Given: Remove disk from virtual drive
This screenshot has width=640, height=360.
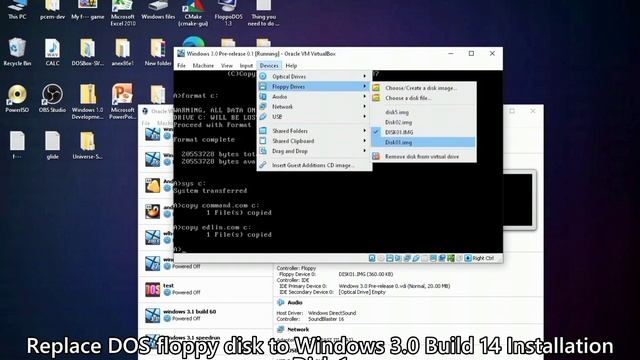Looking at the screenshot, I should 423,156.
